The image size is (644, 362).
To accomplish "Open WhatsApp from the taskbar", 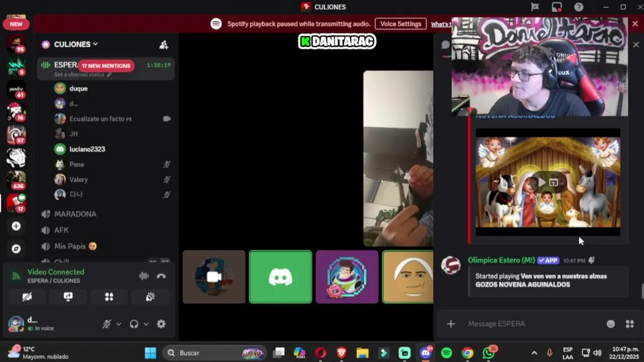I will (x=489, y=353).
